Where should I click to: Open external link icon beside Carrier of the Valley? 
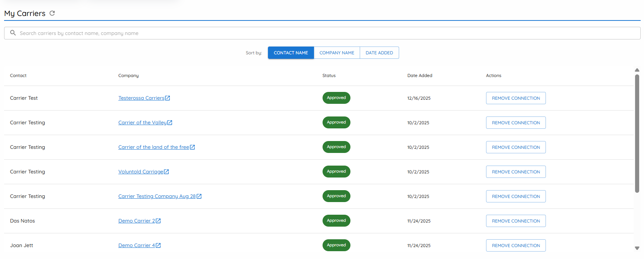pyautogui.click(x=170, y=123)
